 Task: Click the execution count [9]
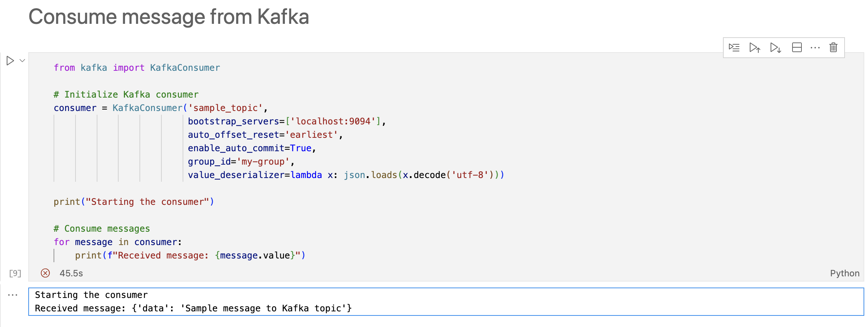tap(15, 273)
